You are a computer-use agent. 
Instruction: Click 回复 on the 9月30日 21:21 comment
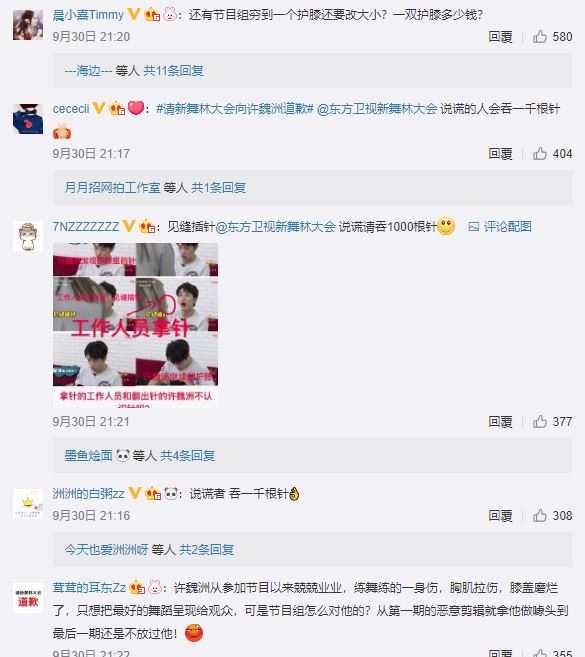click(x=500, y=422)
